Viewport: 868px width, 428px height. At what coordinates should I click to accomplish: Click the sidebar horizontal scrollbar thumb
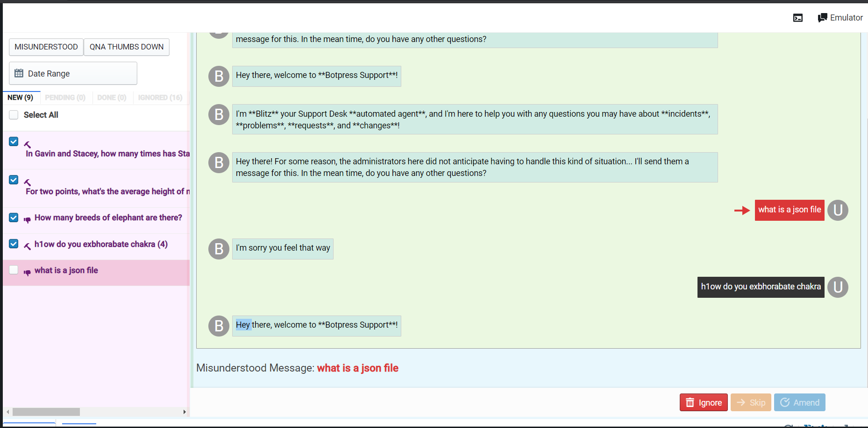point(46,412)
